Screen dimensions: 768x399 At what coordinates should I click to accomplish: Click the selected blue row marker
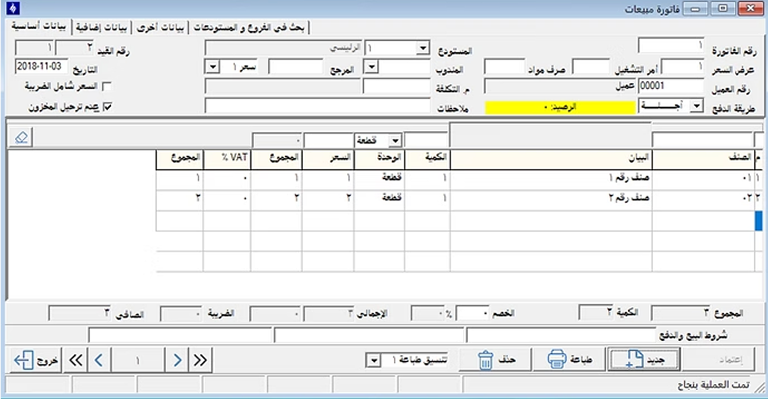[759, 220]
